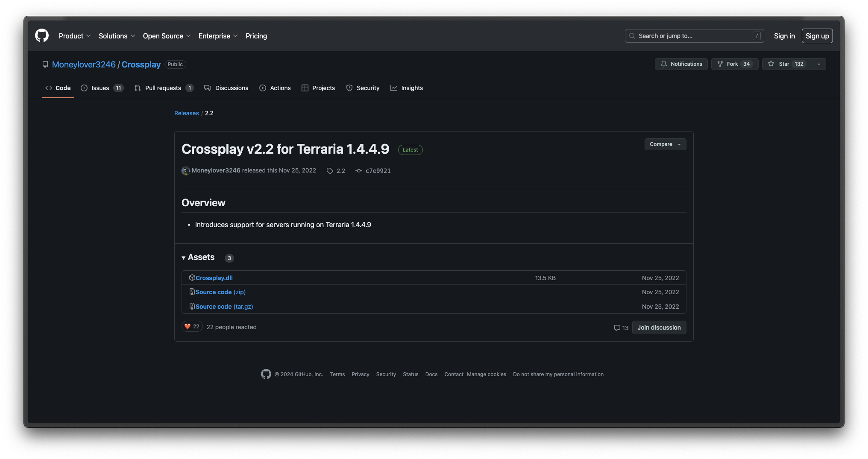Click the Notifications bell icon
Image resolution: width=868 pixels, height=459 pixels.
point(664,64)
